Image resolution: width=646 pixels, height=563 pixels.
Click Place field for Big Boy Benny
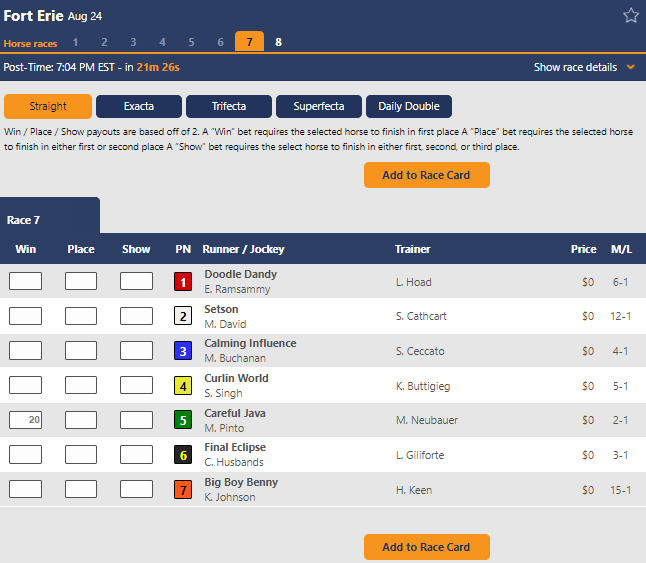[81, 489]
